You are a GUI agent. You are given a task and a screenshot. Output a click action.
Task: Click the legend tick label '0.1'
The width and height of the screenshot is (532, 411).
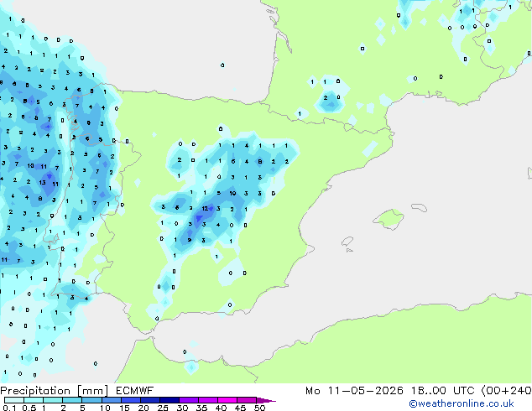[9, 408]
